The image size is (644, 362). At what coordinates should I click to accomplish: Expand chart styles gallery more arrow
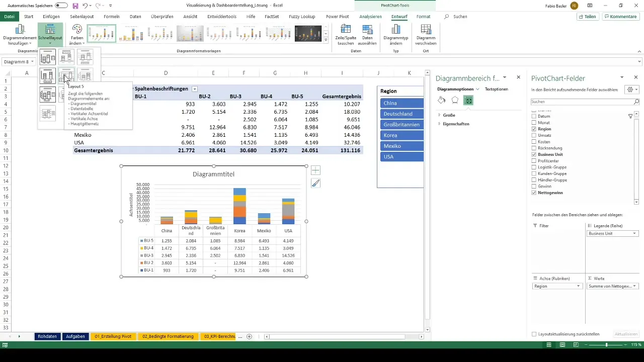(x=326, y=40)
